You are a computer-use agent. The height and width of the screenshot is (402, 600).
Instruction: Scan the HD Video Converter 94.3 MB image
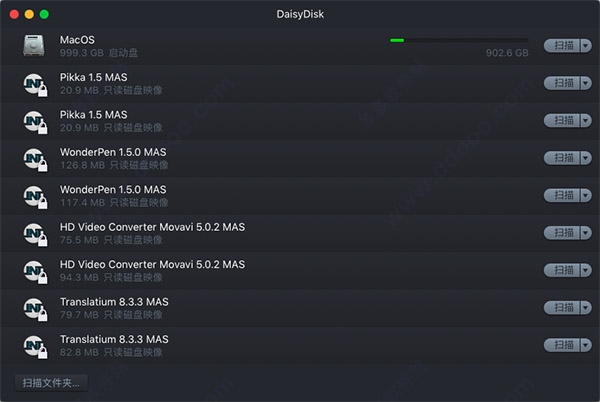point(562,270)
